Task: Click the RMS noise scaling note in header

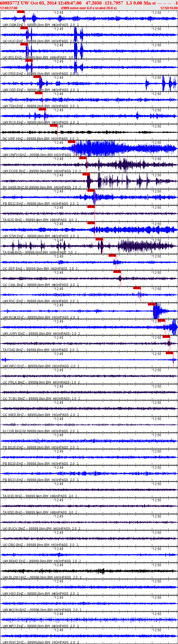Action: click(89, 8)
